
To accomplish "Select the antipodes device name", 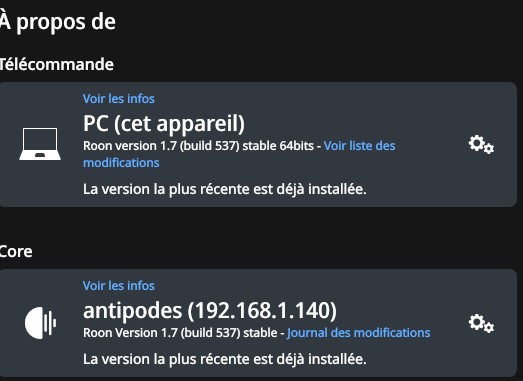I will pyautogui.click(x=132, y=311).
